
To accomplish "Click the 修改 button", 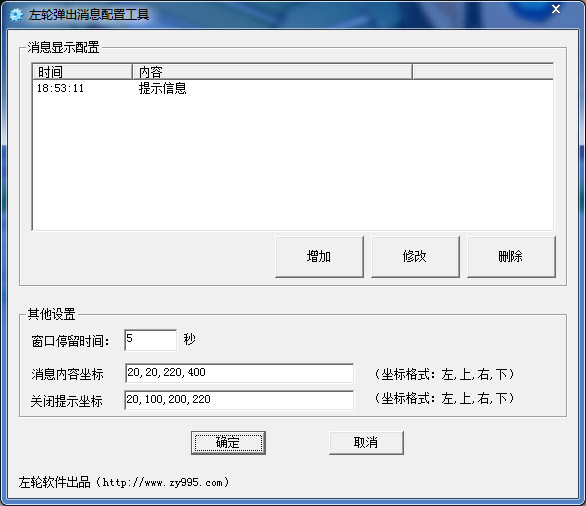I will pyautogui.click(x=415, y=257).
